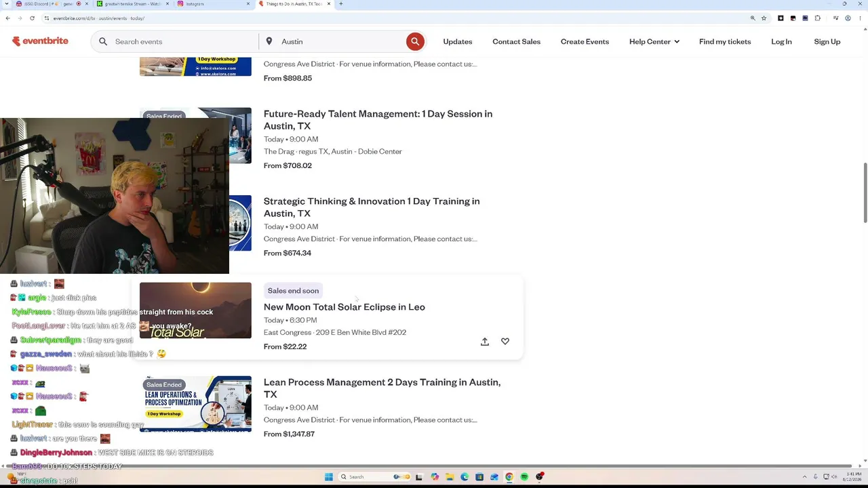Open File Explorer from the taskbar
This screenshot has width=868, height=488.
pos(450,476)
